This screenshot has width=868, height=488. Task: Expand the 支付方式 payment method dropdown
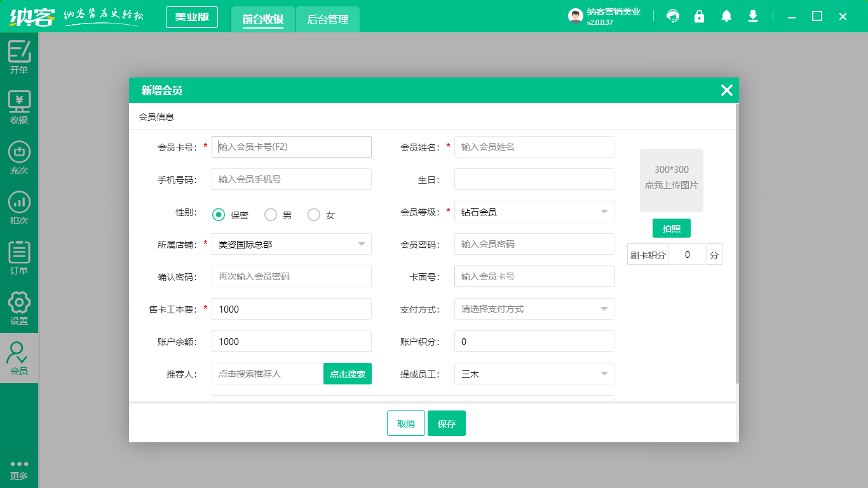click(x=534, y=309)
